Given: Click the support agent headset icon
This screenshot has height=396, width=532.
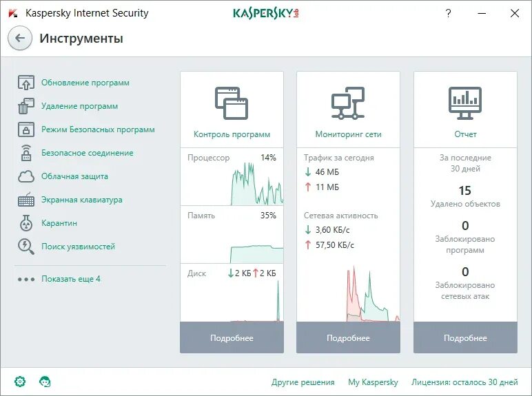Looking at the screenshot, I should (45, 382).
